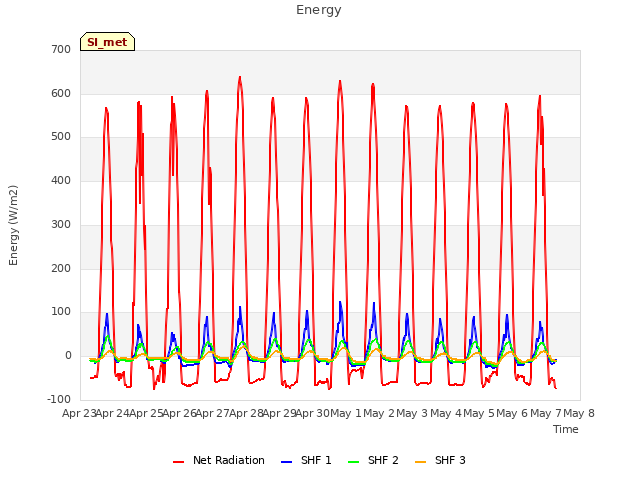This screenshot has height=480, width=640.
Task: Click the Apr 28 x-axis tick label
Action: coord(246,413)
